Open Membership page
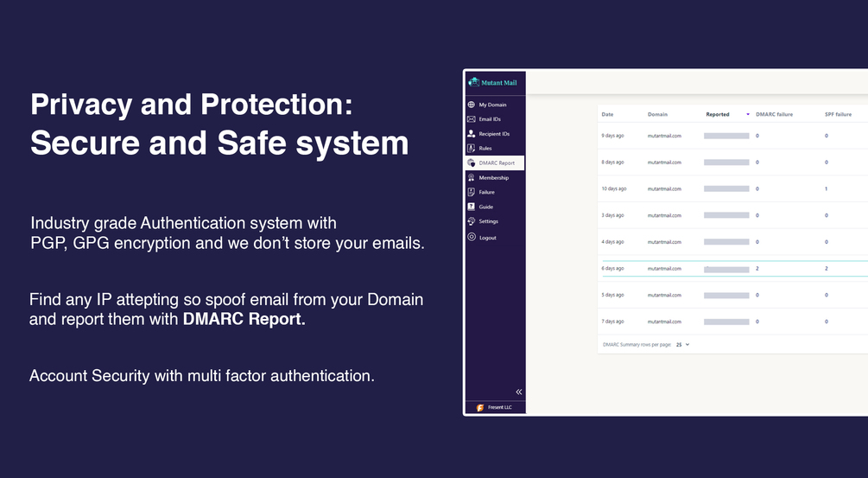Image resolution: width=868 pixels, height=478 pixels. click(x=494, y=177)
